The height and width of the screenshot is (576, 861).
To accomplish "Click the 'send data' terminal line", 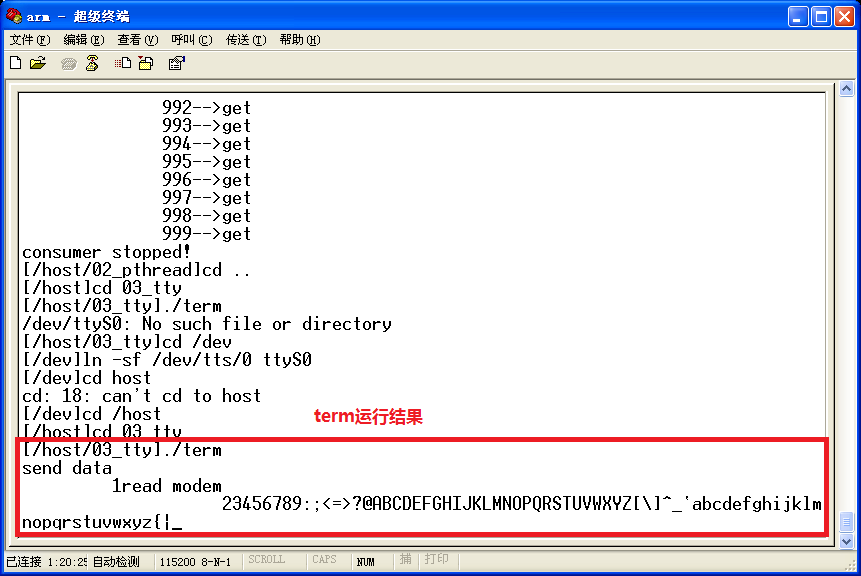I will pyautogui.click(x=67, y=468).
